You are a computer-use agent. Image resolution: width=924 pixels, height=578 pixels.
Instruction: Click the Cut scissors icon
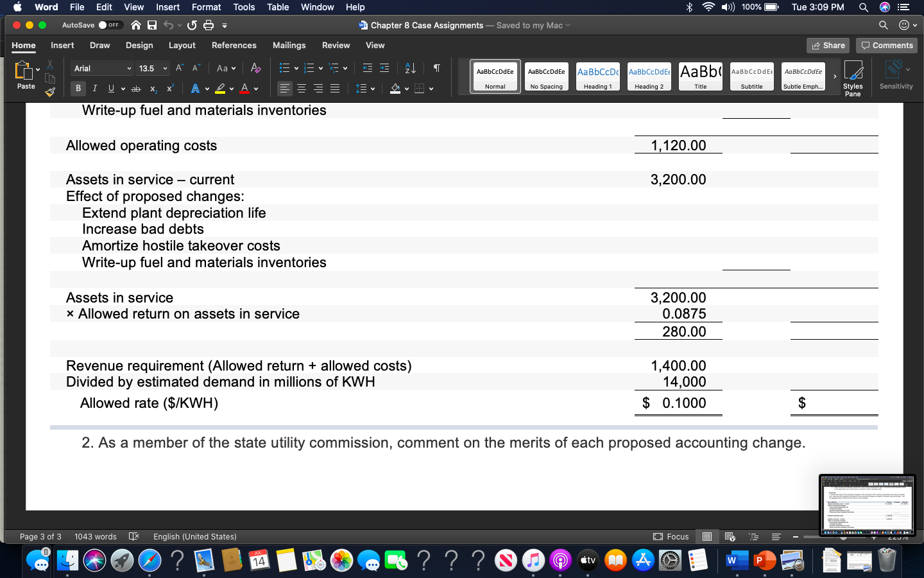[x=50, y=66]
